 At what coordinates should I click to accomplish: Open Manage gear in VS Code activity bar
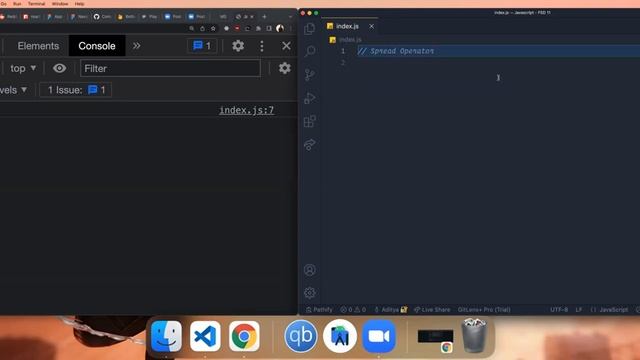pyautogui.click(x=310, y=293)
